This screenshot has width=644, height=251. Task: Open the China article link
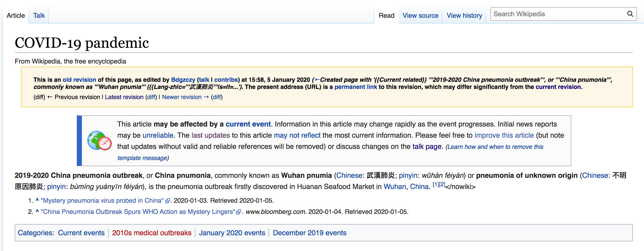(x=419, y=186)
